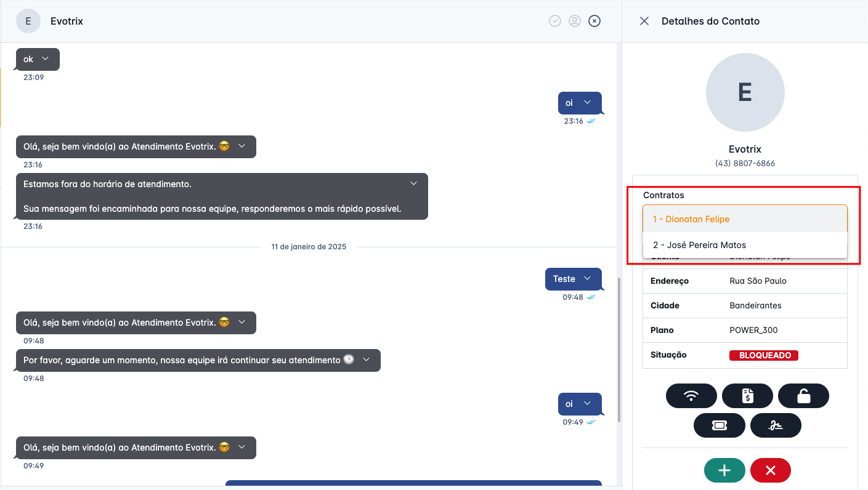Expand chevron on 'Estamos fora do horário' message
The width and height of the screenshot is (868, 490).
tap(413, 183)
